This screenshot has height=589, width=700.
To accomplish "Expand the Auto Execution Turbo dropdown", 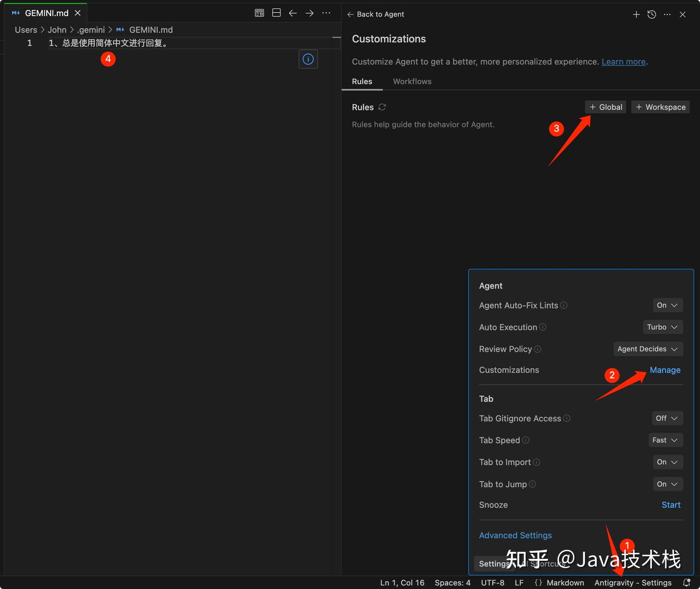I will [x=662, y=327].
